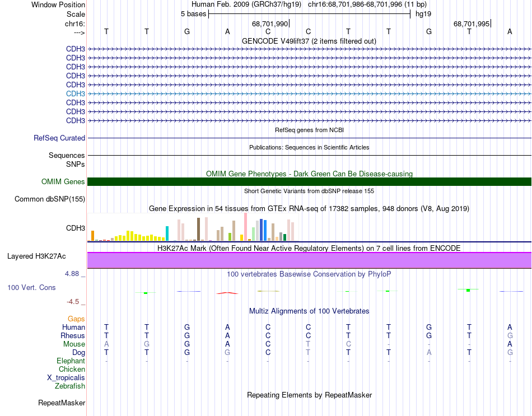Click the ---> sequence direction arrow label
This screenshot has height=416, width=532.
[80, 32]
